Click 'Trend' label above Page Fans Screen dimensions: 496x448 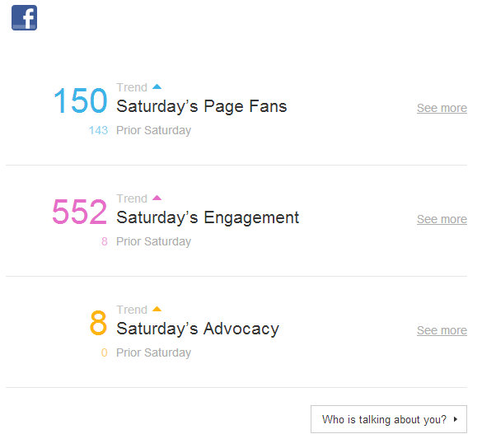tap(132, 87)
